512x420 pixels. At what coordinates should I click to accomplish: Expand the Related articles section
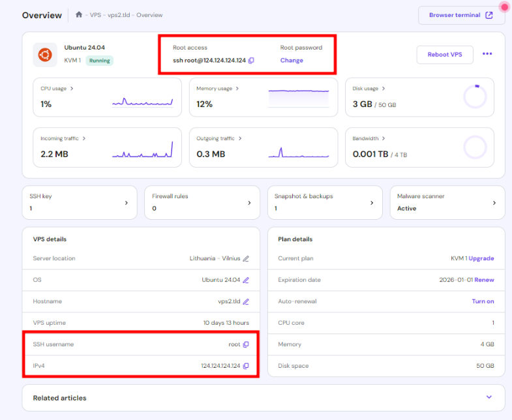(x=489, y=397)
